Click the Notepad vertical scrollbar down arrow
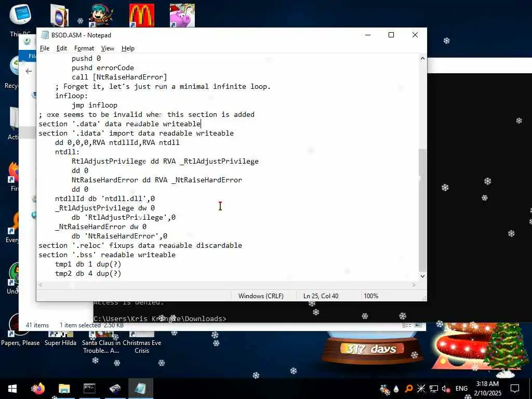532x399 pixels. pyautogui.click(x=422, y=276)
